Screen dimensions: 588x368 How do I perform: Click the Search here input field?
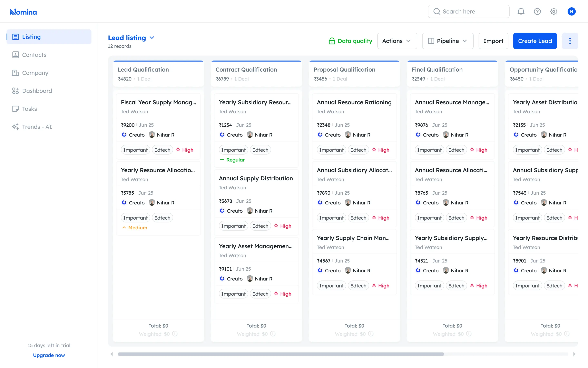pos(468,11)
